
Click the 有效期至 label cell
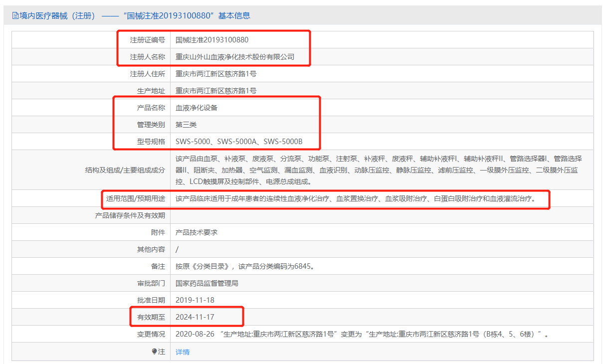91,317
